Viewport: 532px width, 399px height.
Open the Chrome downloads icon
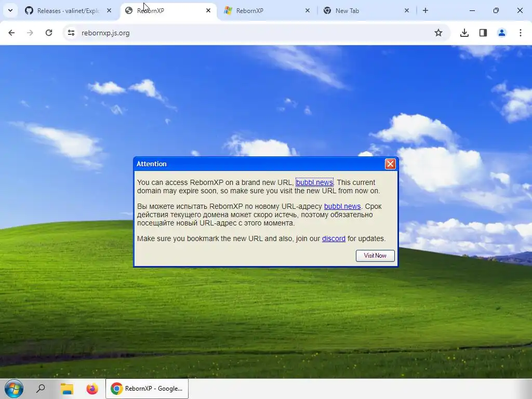tap(464, 33)
